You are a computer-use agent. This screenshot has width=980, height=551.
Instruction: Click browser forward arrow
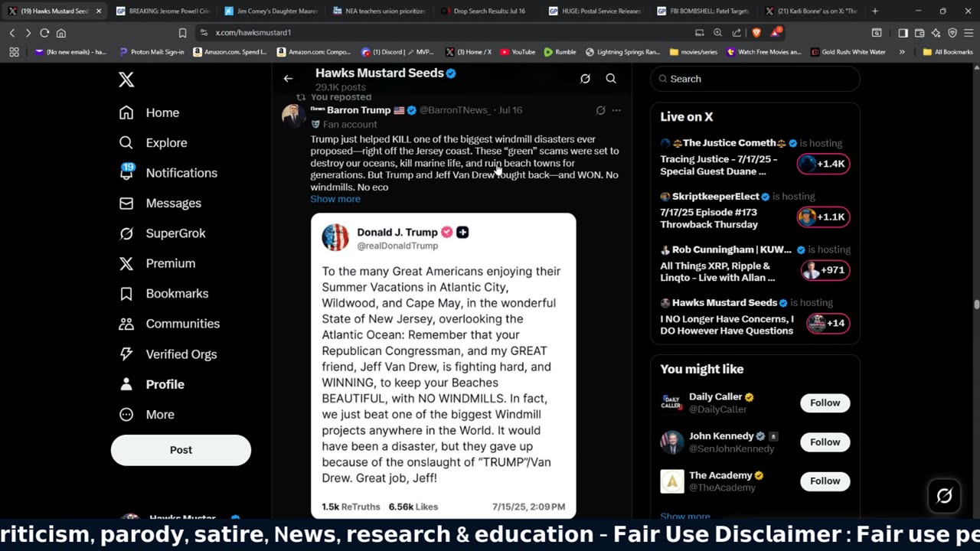click(28, 33)
